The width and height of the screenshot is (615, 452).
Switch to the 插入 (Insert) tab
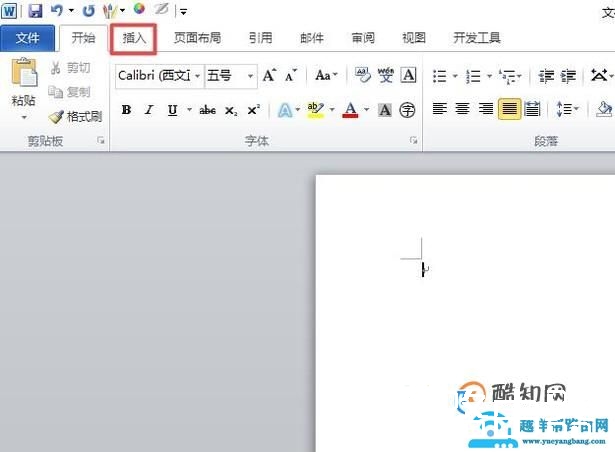point(134,38)
